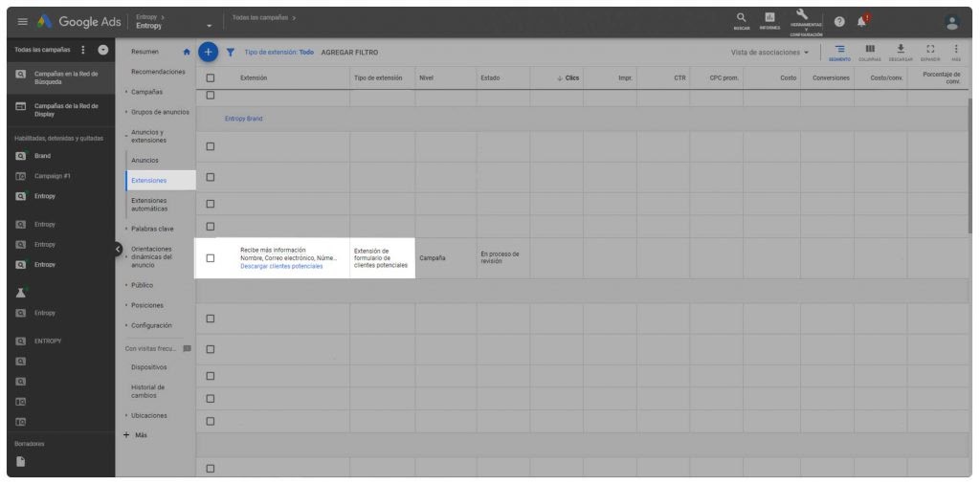Click the blue plus add button
This screenshot has width=980, height=484.
click(x=208, y=53)
